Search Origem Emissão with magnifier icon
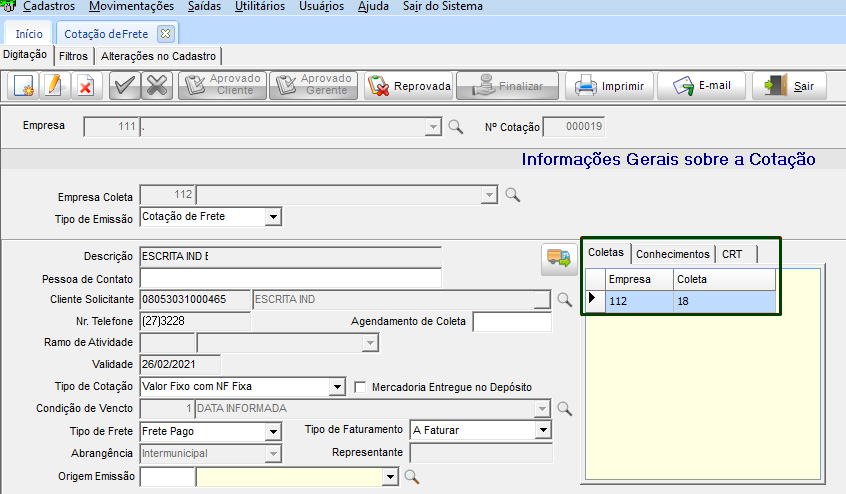The width and height of the screenshot is (846, 494). point(411,477)
